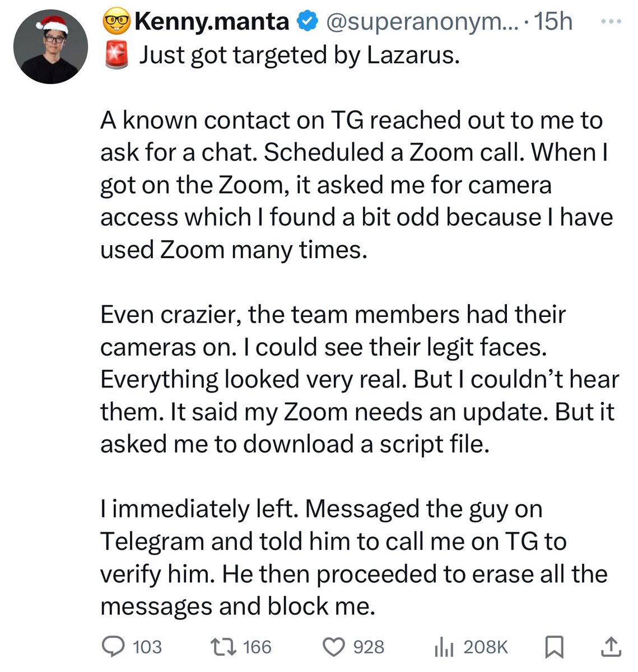Bookmark this tweet
The height and width of the screenshot is (672, 638).
[555, 647]
